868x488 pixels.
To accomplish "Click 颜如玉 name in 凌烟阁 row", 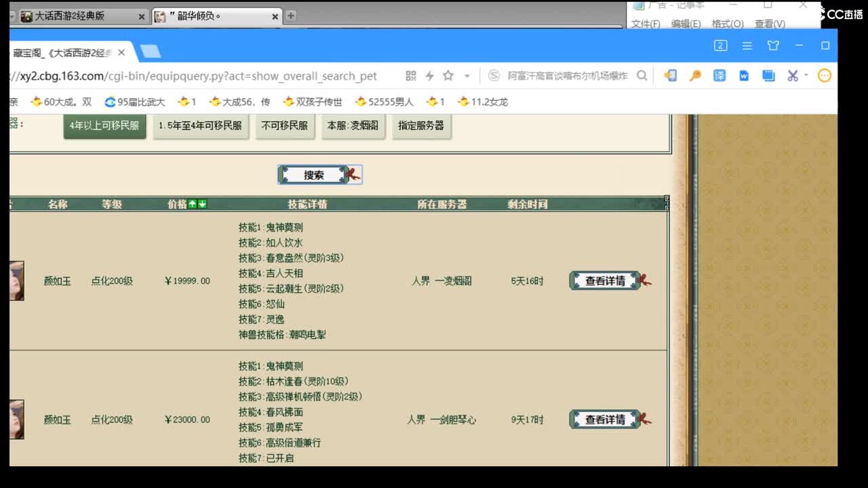I will click(x=58, y=281).
